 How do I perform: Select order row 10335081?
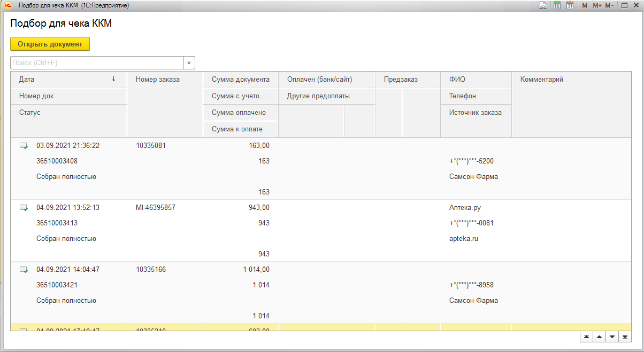[150, 145]
